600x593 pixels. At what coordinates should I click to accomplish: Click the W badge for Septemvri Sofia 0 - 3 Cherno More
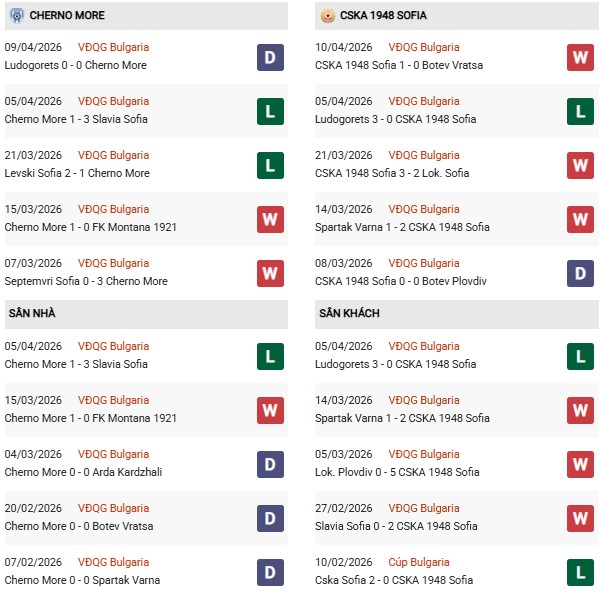click(270, 273)
